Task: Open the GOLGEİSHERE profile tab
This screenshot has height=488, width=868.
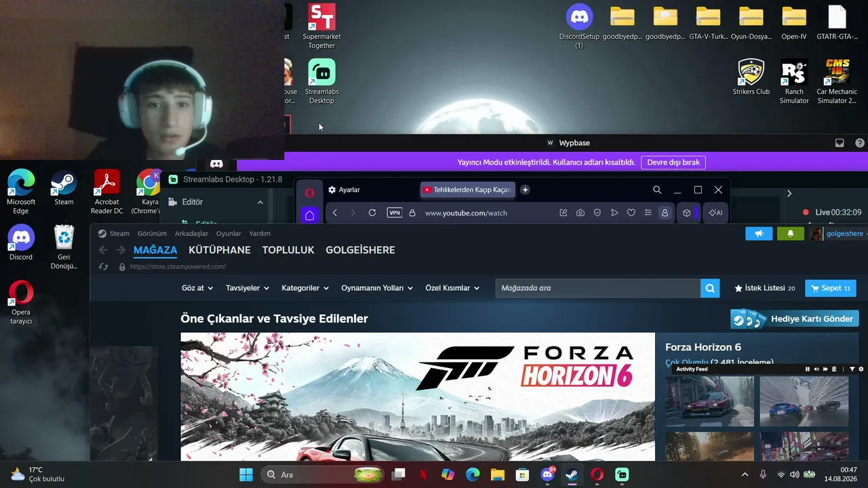Action: coord(360,250)
